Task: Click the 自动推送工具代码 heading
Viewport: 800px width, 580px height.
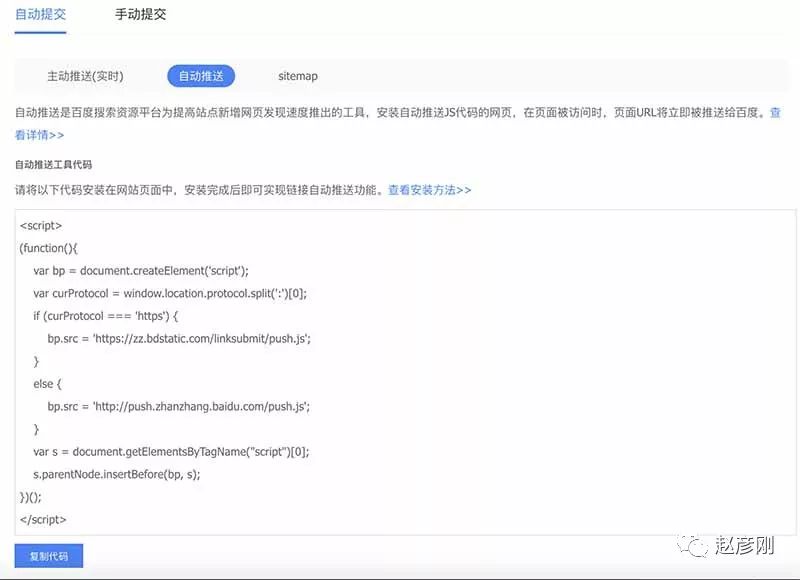Action: click(54, 164)
